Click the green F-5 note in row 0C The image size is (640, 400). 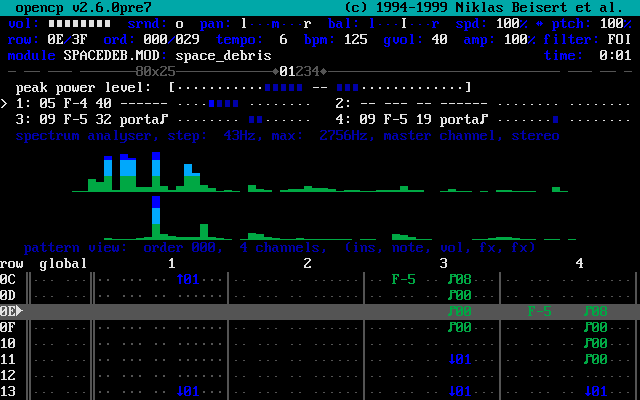click(x=403, y=279)
